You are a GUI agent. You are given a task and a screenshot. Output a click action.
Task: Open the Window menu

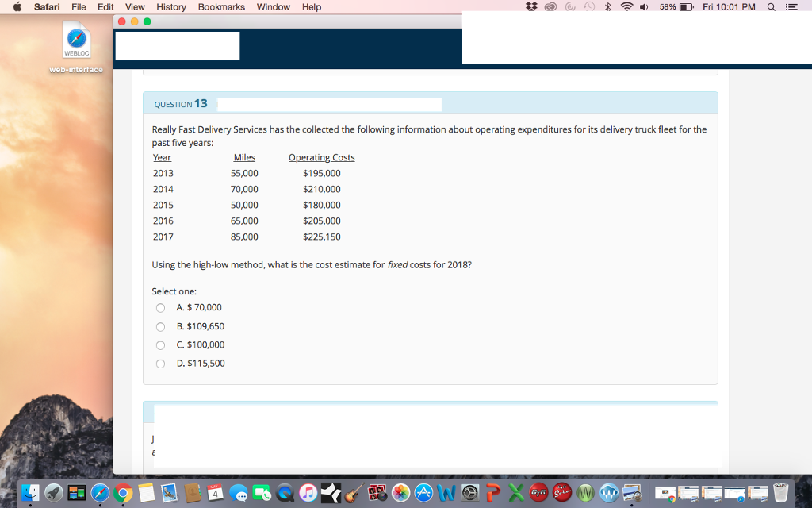[x=274, y=7]
